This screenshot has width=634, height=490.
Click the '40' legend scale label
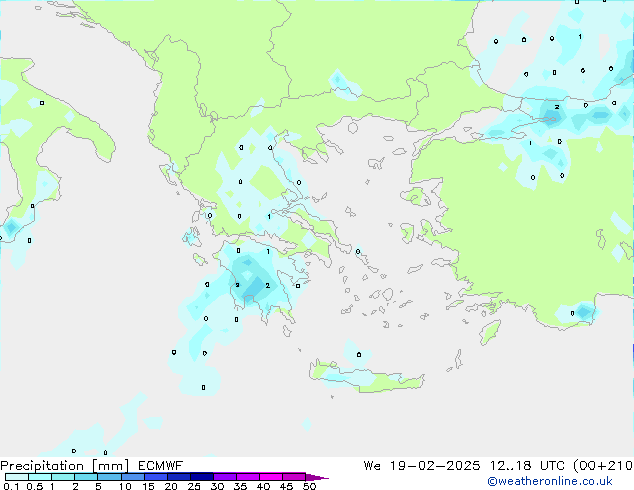click(263, 486)
